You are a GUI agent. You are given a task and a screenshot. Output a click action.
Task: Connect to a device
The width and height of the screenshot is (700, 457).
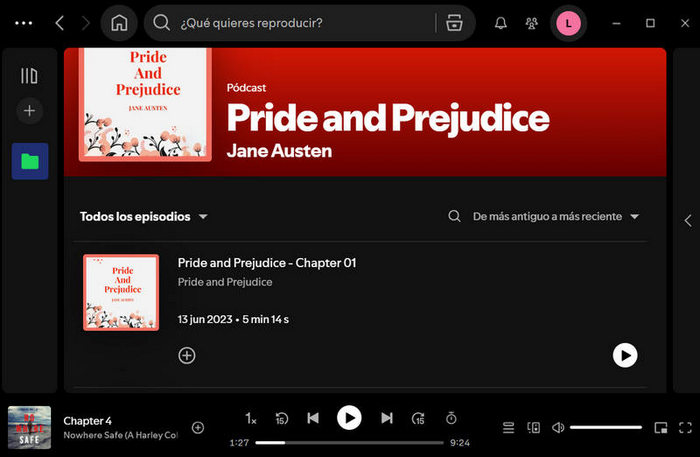click(x=533, y=428)
